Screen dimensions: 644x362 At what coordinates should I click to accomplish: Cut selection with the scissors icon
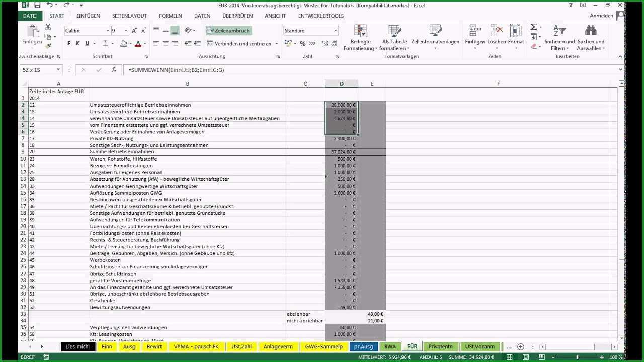click(x=48, y=27)
